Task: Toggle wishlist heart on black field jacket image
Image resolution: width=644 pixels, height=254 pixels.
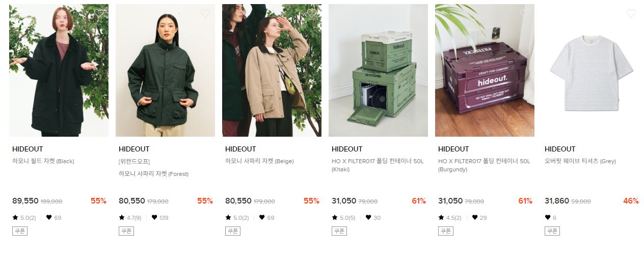Action: coord(99,13)
